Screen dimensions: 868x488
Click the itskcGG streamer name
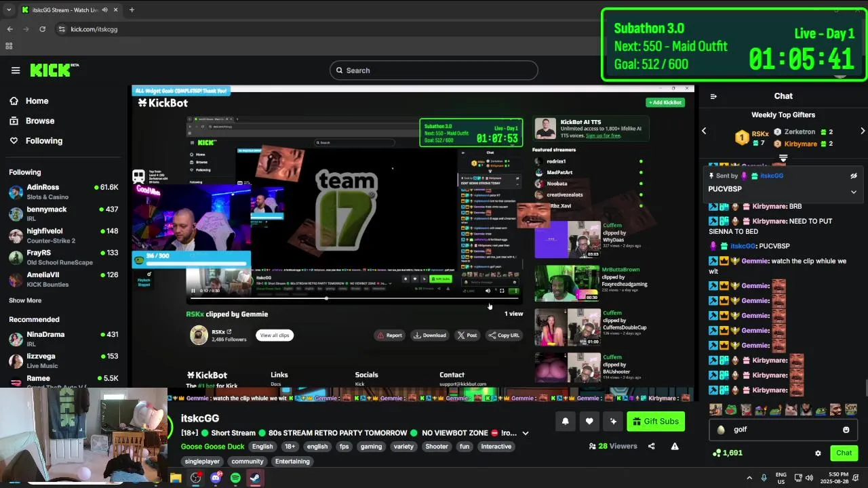tap(200, 418)
